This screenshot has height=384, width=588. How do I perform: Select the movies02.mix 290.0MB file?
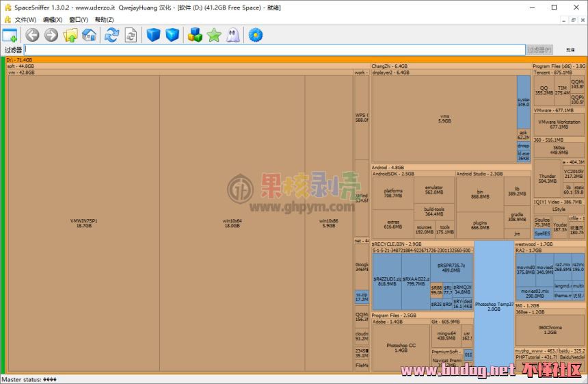pyautogui.click(x=535, y=294)
